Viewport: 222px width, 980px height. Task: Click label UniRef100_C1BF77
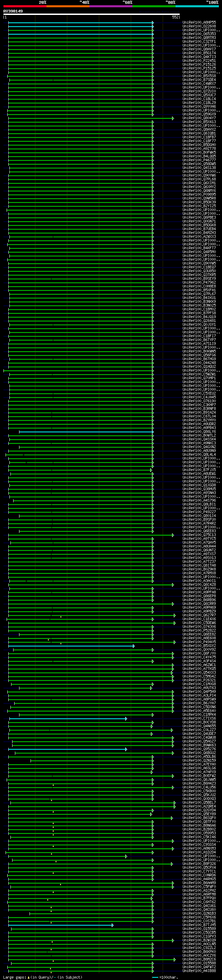point(199,141)
